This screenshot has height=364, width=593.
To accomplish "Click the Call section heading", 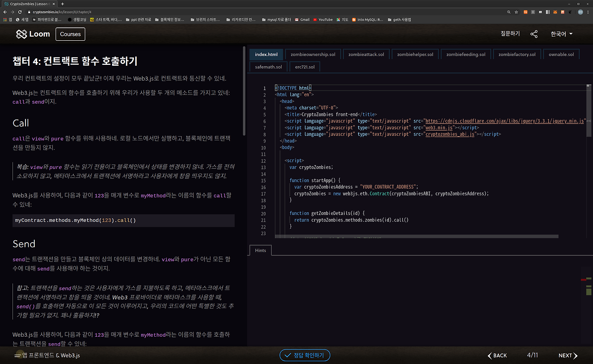I will tap(21, 123).
